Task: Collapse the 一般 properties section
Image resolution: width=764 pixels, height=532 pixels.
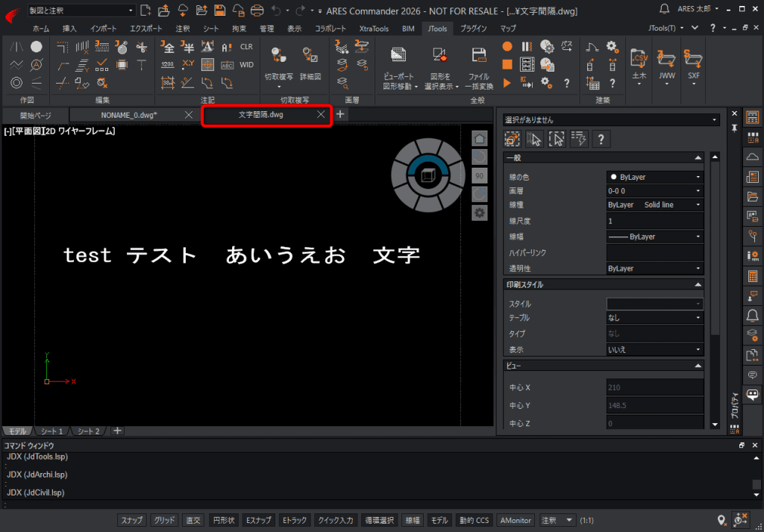Action: (x=698, y=158)
